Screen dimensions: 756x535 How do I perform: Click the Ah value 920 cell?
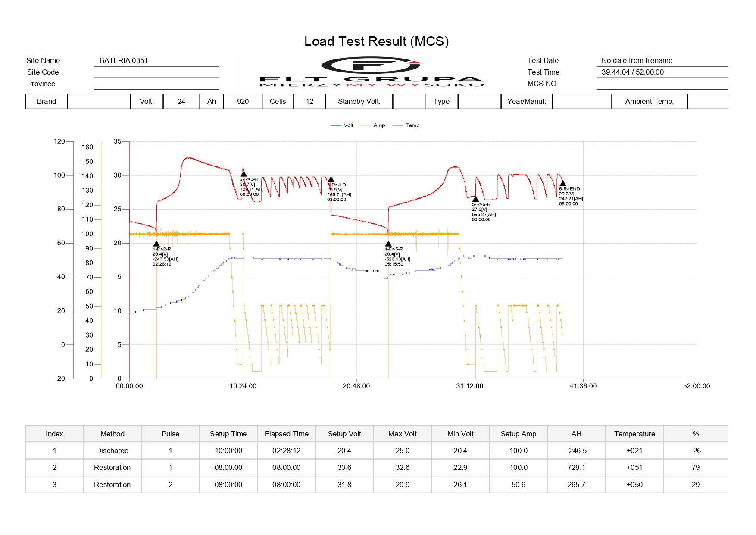click(243, 102)
